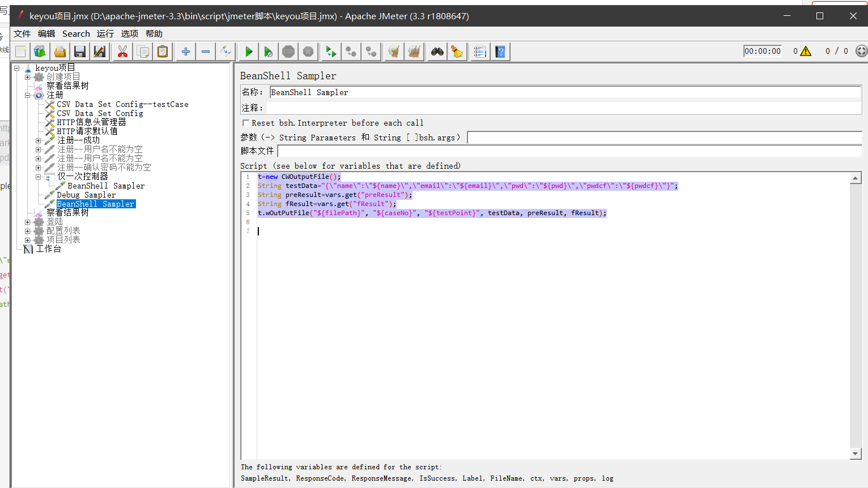The image size is (868, 488).
Task: Cut selected element with scissors icon
Action: [122, 52]
